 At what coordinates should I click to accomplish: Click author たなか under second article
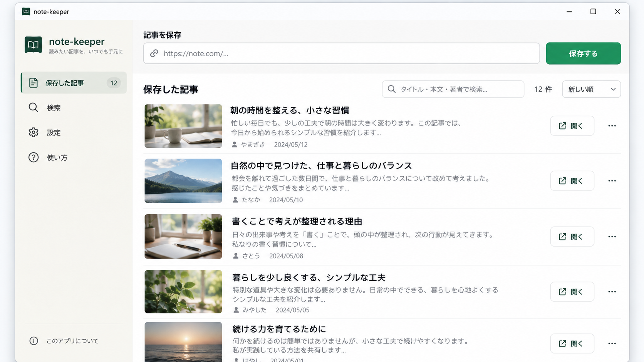click(251, 200)
